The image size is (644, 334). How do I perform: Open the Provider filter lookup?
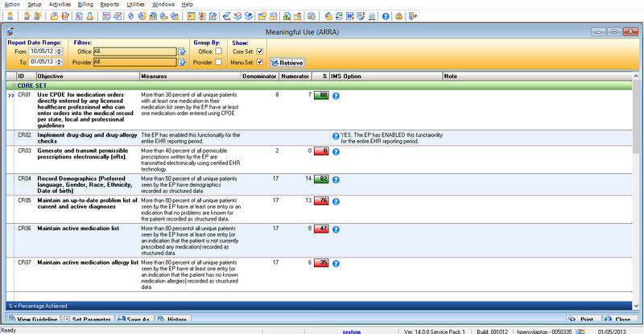[x=182, y=61]
